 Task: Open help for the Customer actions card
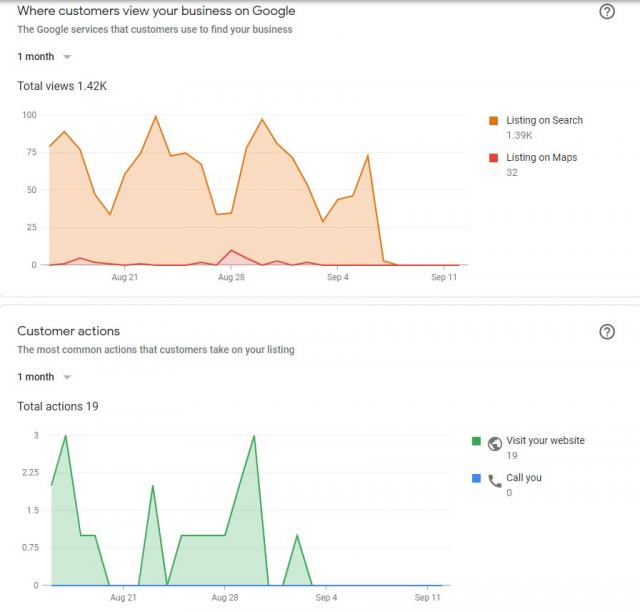[x=606, y=332]
